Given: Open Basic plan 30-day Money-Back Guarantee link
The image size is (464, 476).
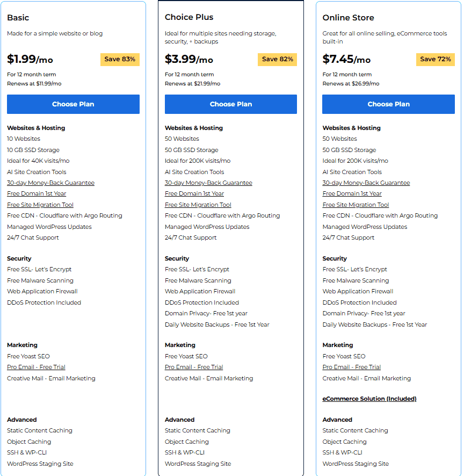Looking at the screenshot, I should [x=50, y=183].
